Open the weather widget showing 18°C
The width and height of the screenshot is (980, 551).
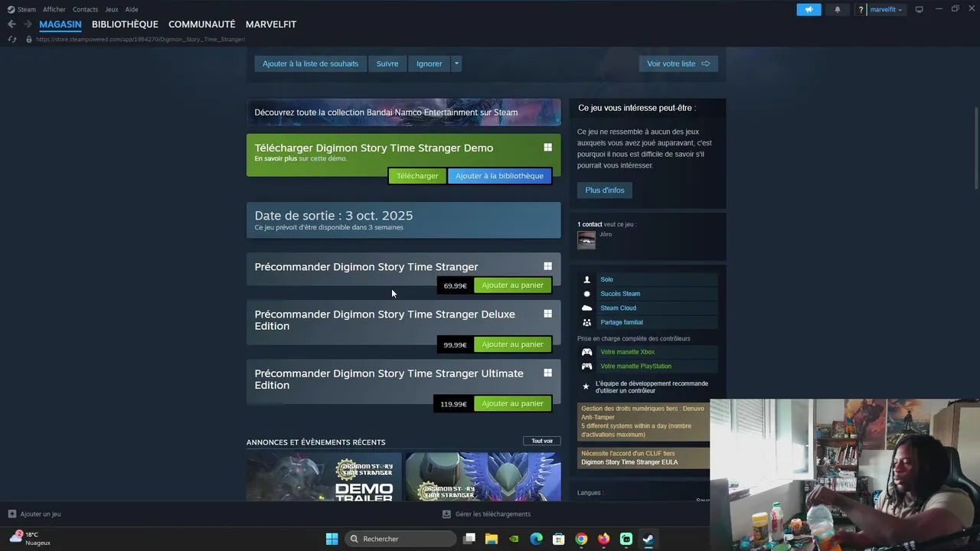[x=30, y=539]
